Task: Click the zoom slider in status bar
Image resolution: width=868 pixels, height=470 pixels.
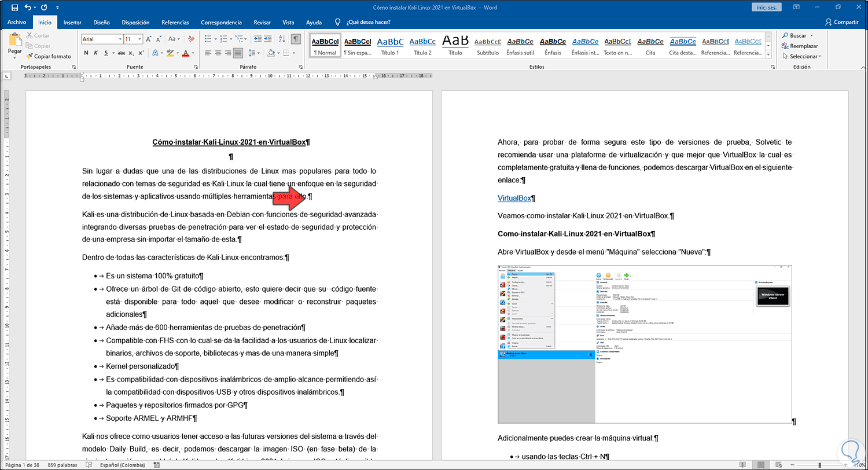Action: 819,465
